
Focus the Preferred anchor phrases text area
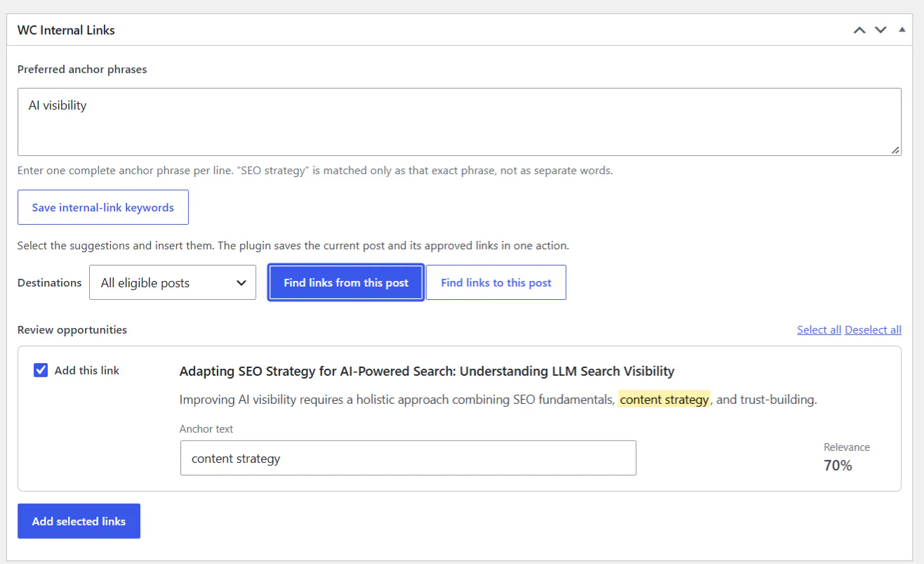point(459,122)
